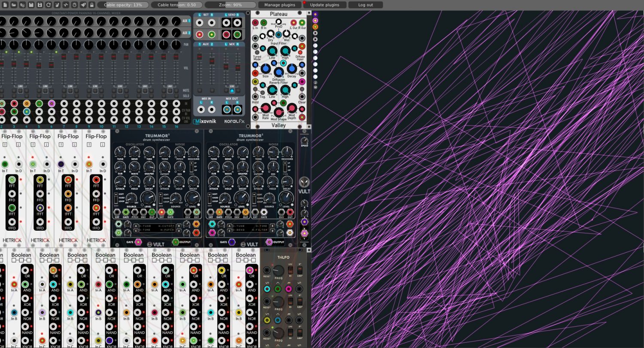Click the Plateau Decay knob
This screenshot has width=644, height=348.
pyautogui.click(x=292, y=68)
